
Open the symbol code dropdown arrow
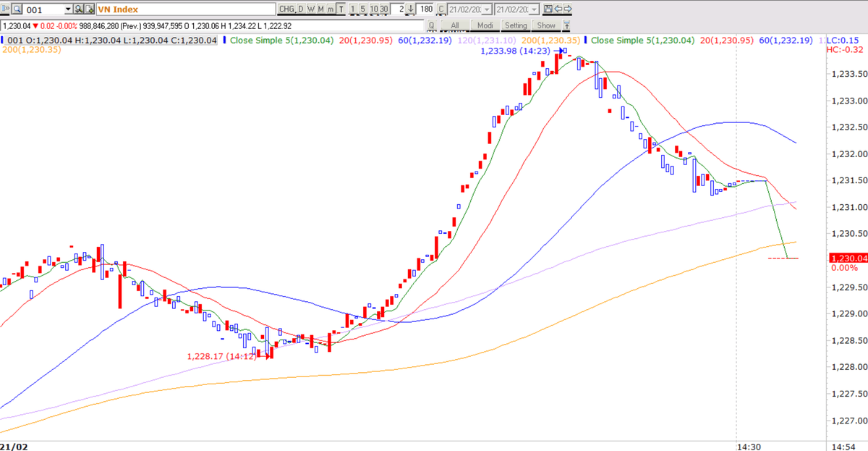(68, 9)
